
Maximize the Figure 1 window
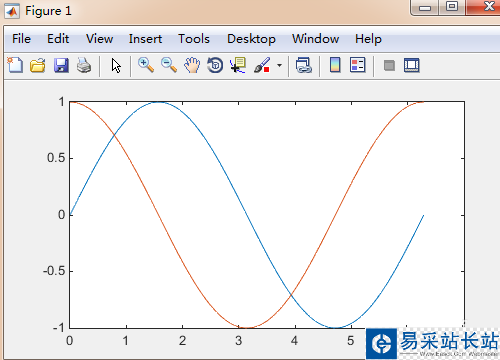click(452, 7)
